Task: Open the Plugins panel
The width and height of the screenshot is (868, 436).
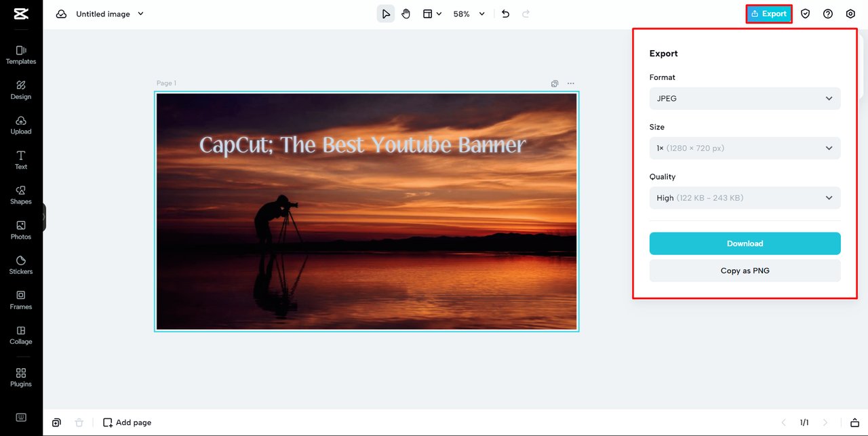Action: pos(21,378)
